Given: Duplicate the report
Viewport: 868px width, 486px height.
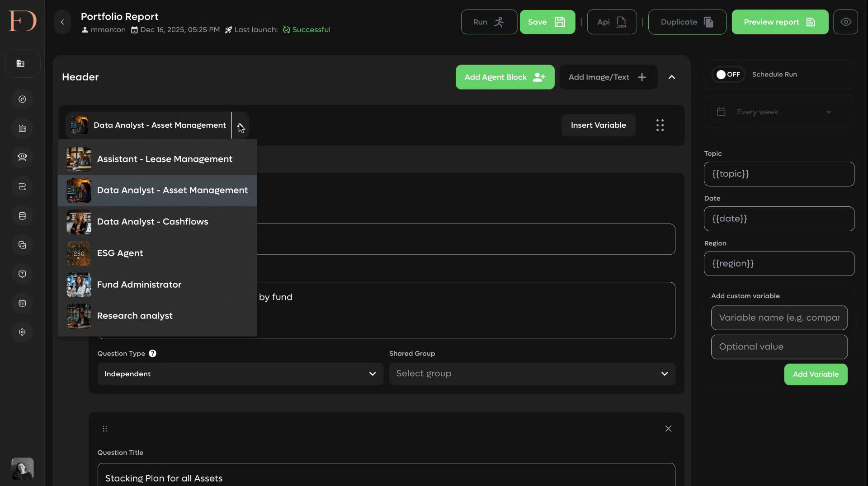Looking at the screenshot, I should 687,22.
